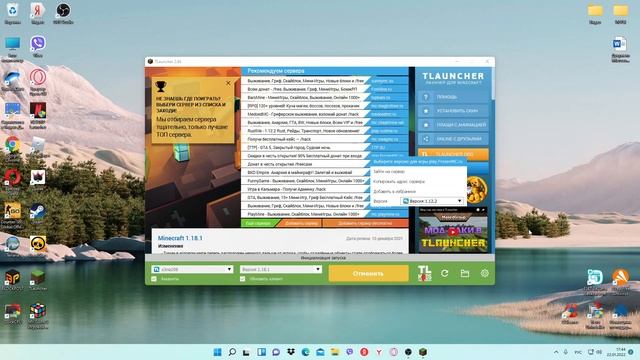This screenshot has width=640, height=360.
Task: Click the golden animal banner image
Action: pyautogui.click(x=477, y=190)
